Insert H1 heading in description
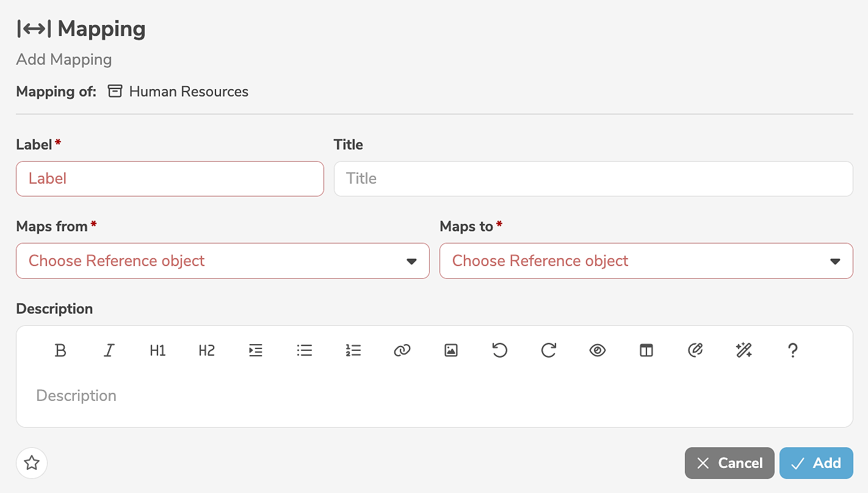The height and width of the screenshot is (493, 868). [x=157, y=350]
